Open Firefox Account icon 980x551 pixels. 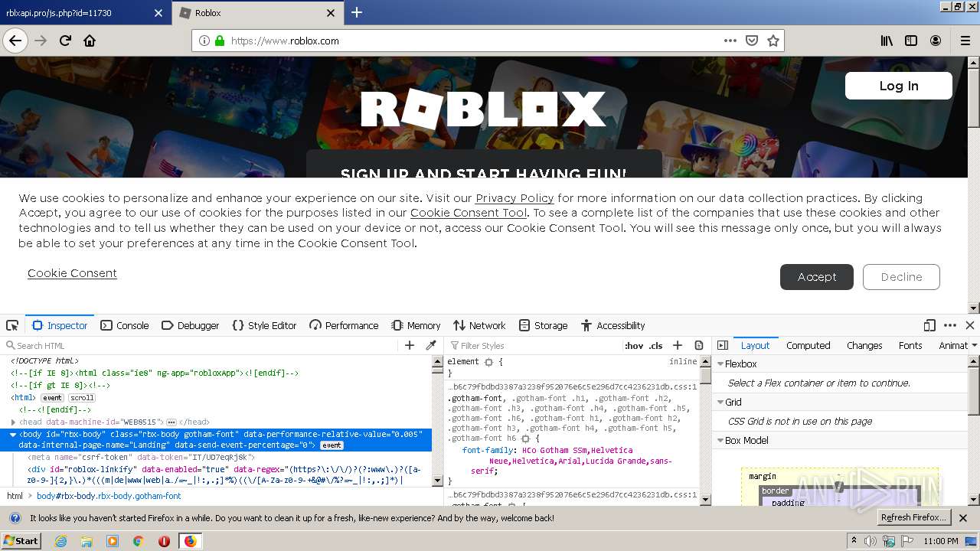936,41
